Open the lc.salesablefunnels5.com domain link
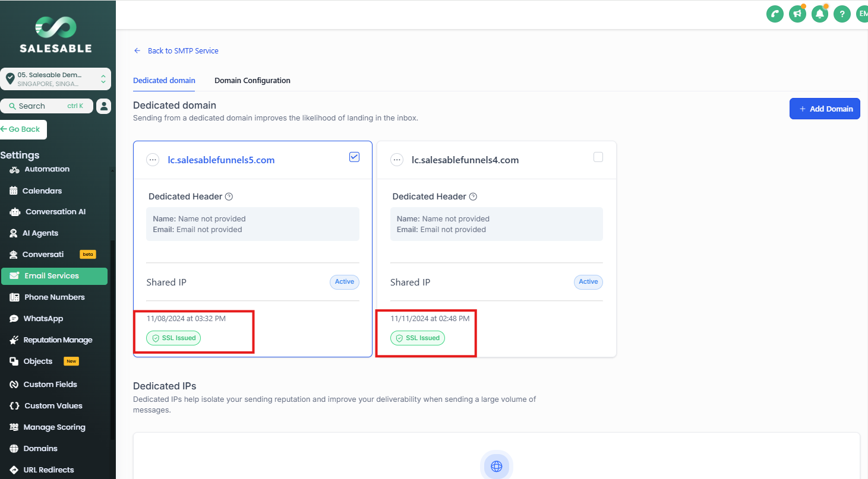 [x=221, y=160]
